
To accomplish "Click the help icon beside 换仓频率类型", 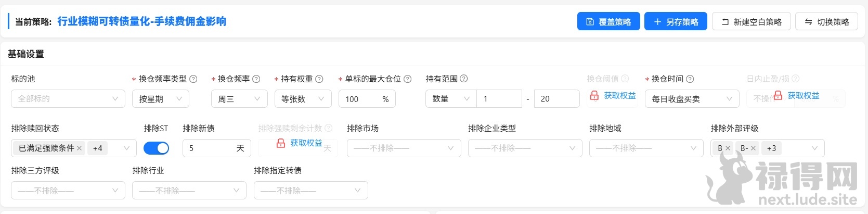I will (x=193, y=79).
